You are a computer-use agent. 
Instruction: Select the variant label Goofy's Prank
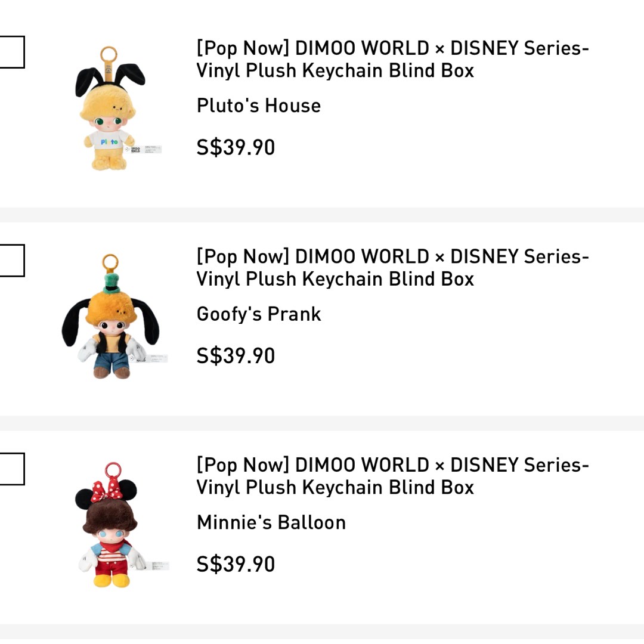[x=259, y=314]
